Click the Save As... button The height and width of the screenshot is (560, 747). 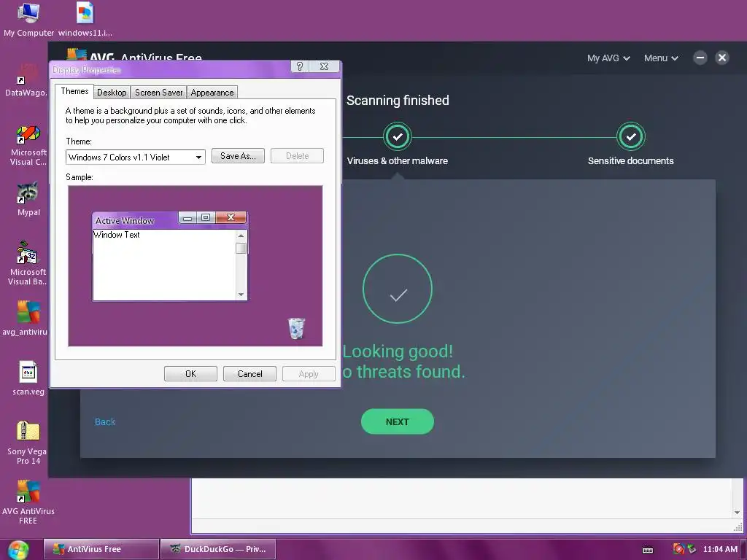coord(238,156)
